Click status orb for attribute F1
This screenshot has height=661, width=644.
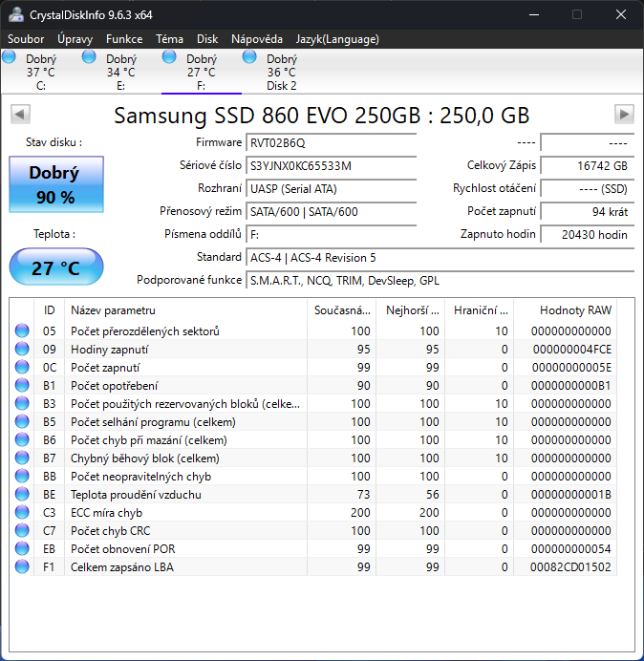click(x=22, y=566)
